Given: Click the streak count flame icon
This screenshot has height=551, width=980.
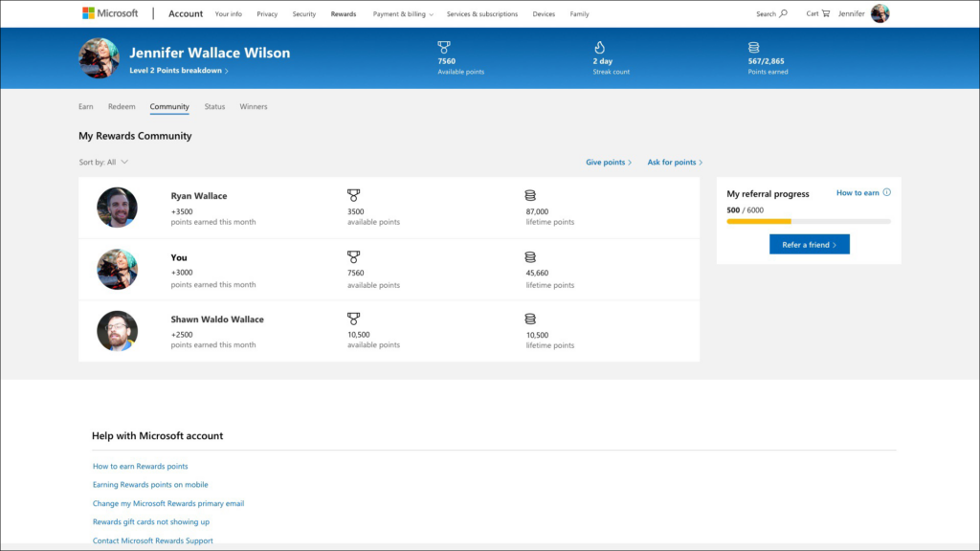Looking at the screenshot, I should [x=599, y=47].
